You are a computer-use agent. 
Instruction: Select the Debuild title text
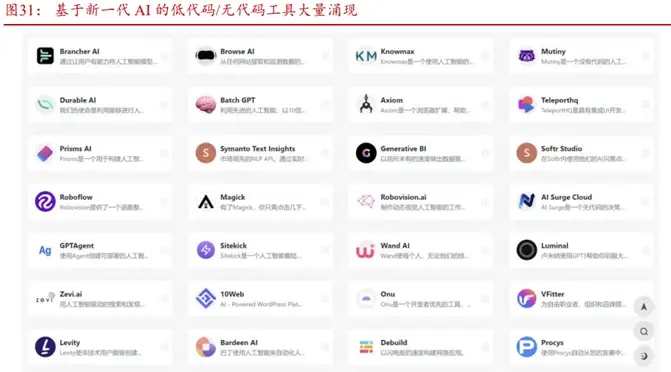(394, 342)
